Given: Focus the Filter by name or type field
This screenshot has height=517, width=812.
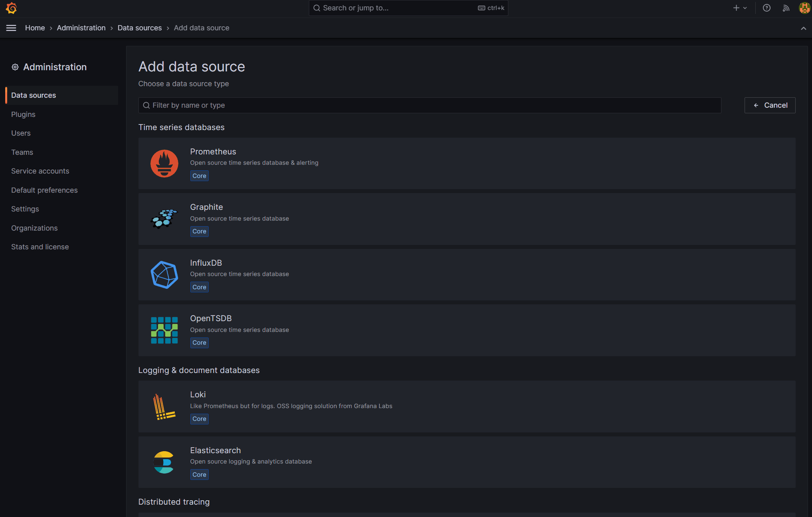Looking at the screenshot, I should pyautogui.click(x=430, y=105).
